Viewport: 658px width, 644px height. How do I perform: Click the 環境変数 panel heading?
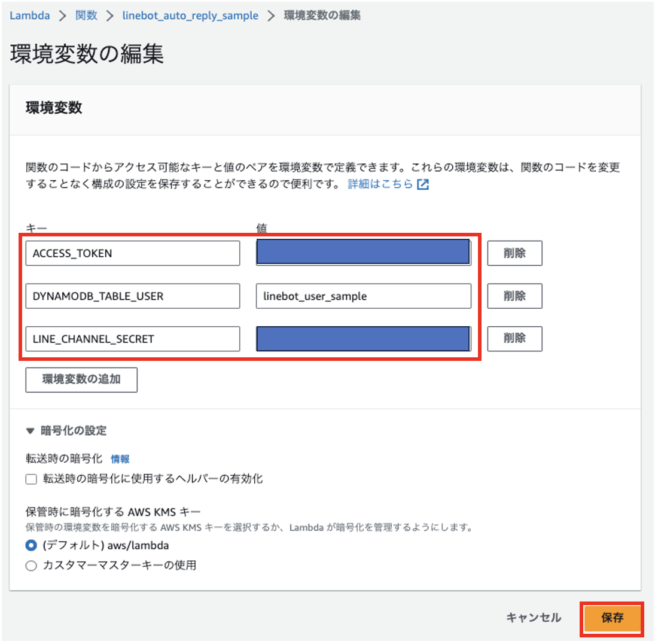pos(54,108)
